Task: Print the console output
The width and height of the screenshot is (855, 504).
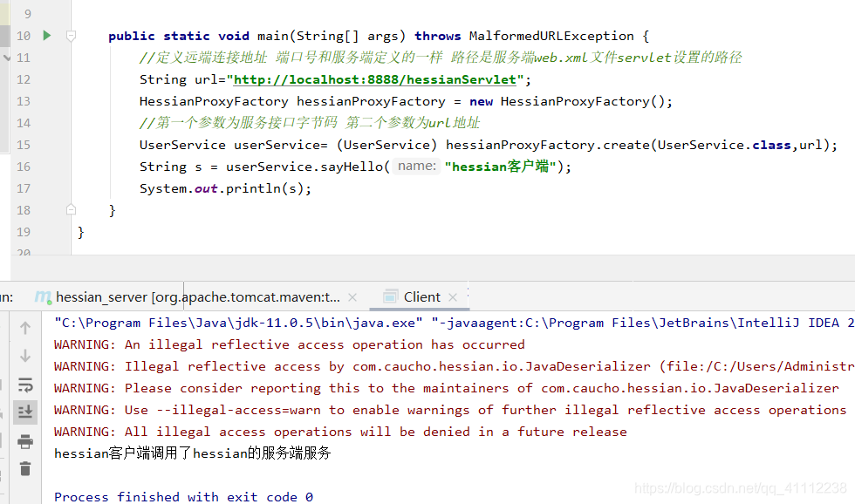Action: coord(25,441)
